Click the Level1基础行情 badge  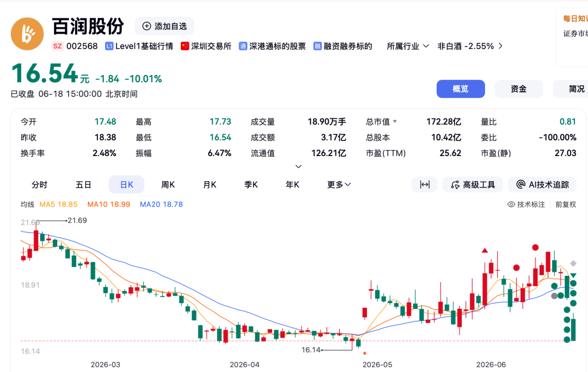tap(139, 46)
